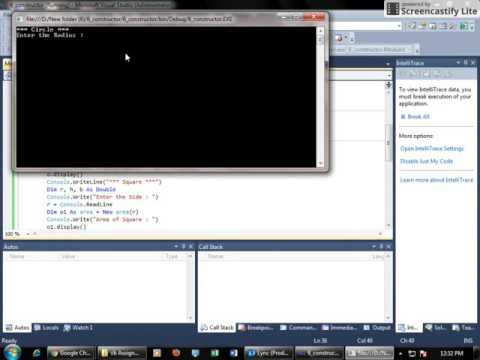Close the Autos panel
The width and height of the screenshot is (480, 360).
click(x=191, y=246)
